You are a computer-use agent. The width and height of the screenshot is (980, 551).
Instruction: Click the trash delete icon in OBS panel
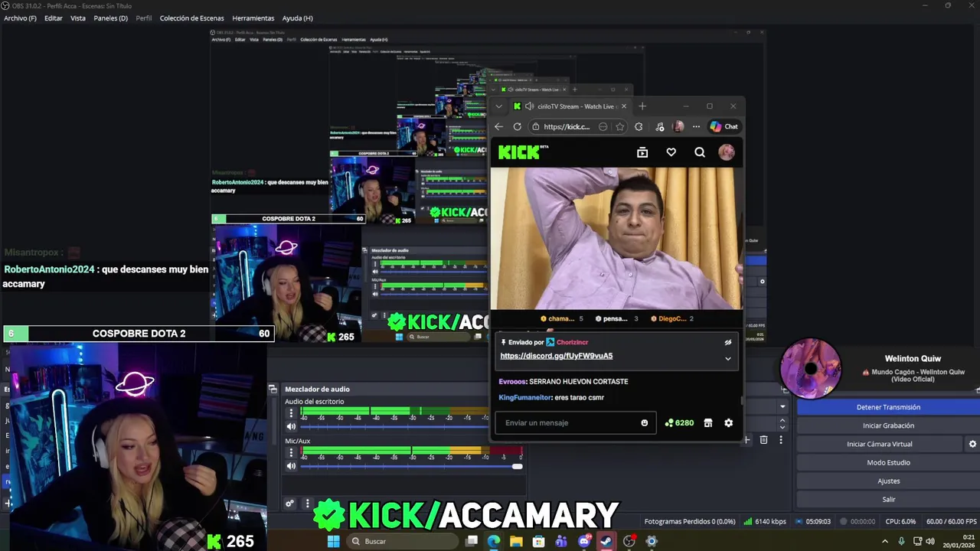tap(763, 440)
